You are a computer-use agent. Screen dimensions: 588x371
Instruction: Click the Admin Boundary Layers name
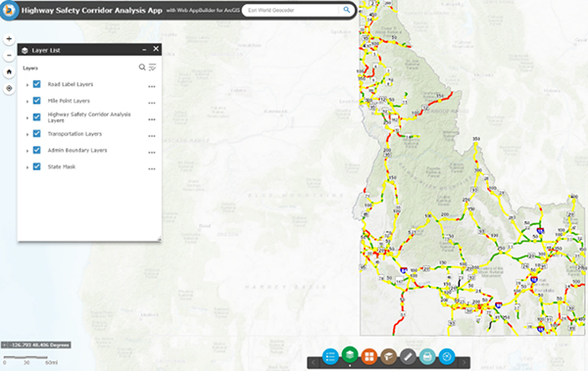point(77,151)
